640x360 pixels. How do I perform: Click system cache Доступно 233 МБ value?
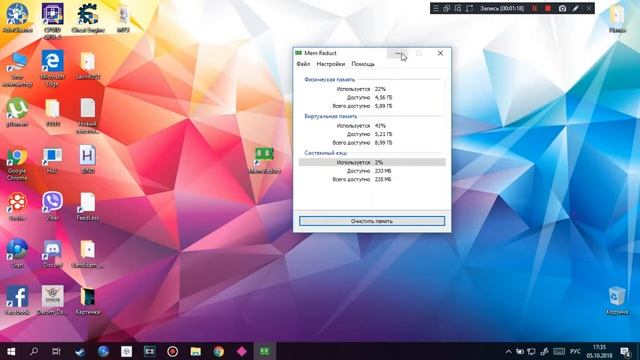(383, 171)
